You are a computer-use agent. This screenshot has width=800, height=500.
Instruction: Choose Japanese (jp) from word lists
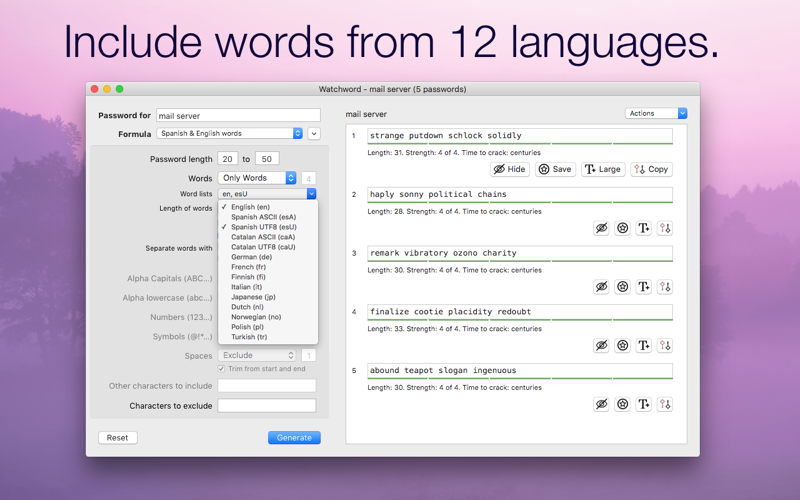[x=253, y=297]
